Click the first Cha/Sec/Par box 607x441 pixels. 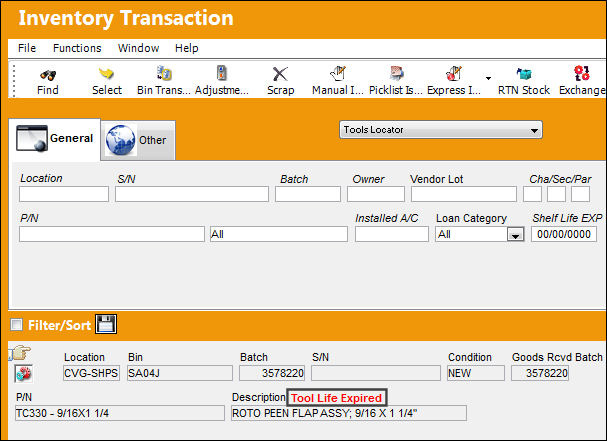click(532, 194)
